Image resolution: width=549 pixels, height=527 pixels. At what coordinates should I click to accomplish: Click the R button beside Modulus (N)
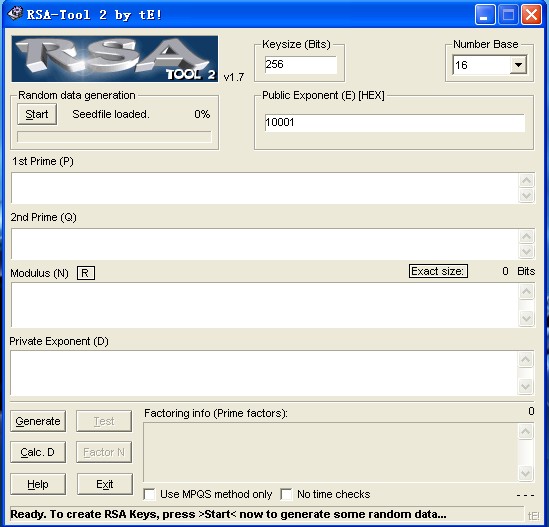86,273
